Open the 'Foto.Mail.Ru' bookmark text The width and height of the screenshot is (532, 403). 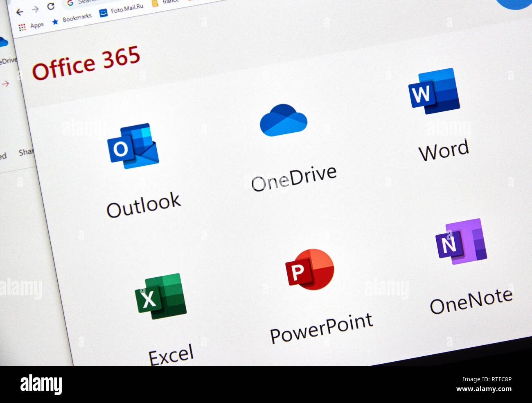(x=127, y=8)
